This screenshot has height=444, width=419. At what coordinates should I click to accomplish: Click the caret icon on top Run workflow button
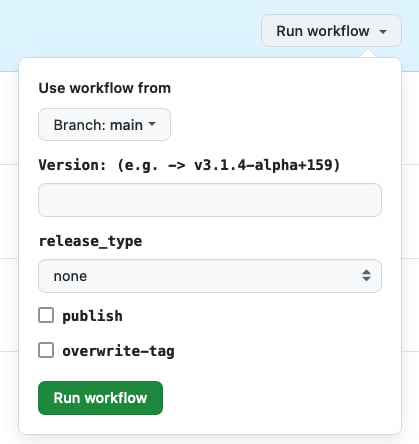tap(383, 32)
